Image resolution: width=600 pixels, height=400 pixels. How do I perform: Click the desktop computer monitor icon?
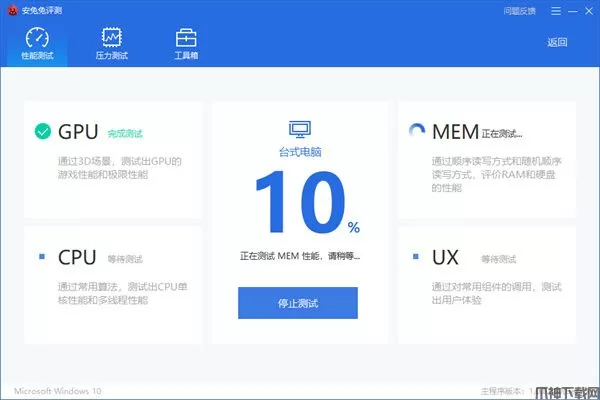pos(300,129)
